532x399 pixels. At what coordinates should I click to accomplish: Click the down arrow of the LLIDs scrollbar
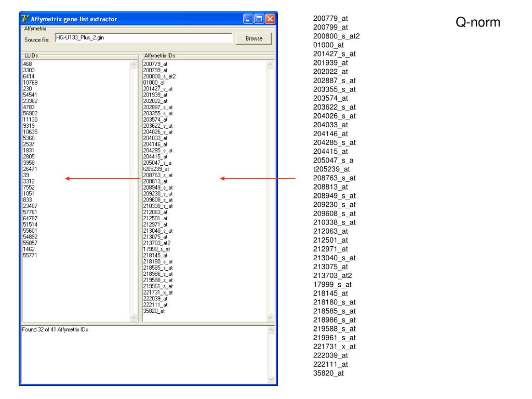coord(134,317)
